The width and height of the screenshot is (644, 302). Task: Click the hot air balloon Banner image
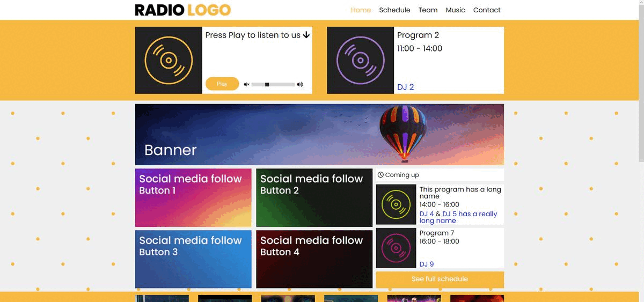pyautogui.click(x=319, y=135)
